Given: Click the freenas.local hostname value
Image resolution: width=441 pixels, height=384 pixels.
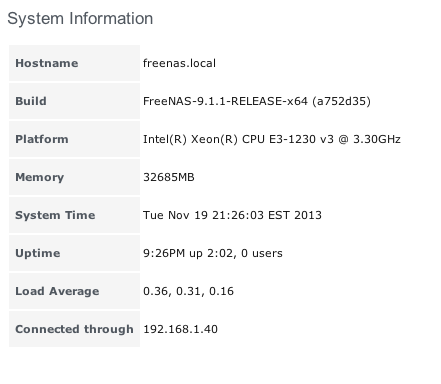Looking at the screenshot, I should [x=179, y=63].
